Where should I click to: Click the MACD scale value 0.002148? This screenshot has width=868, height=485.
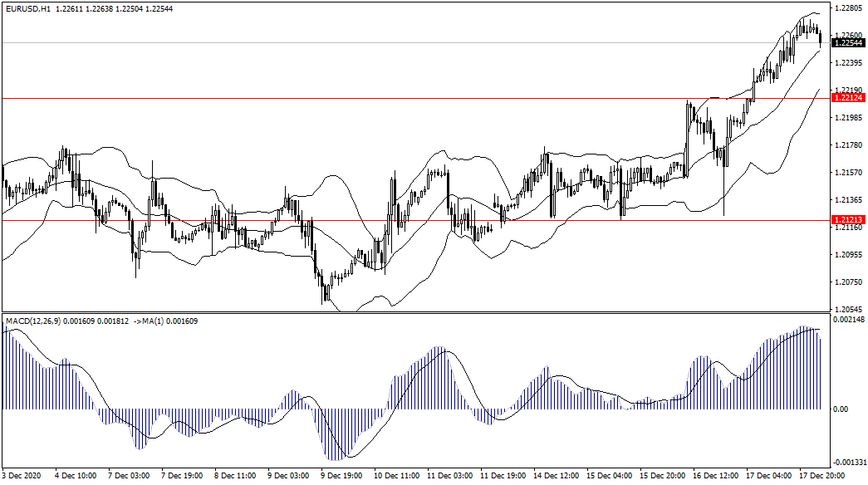pos(847,320)
